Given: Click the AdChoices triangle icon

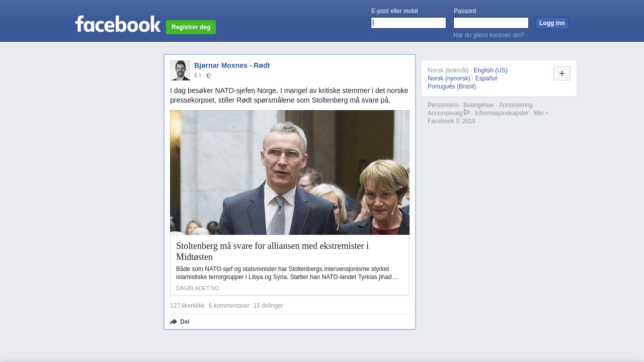Looking at the screenshot, I should (x=467, y=112).
